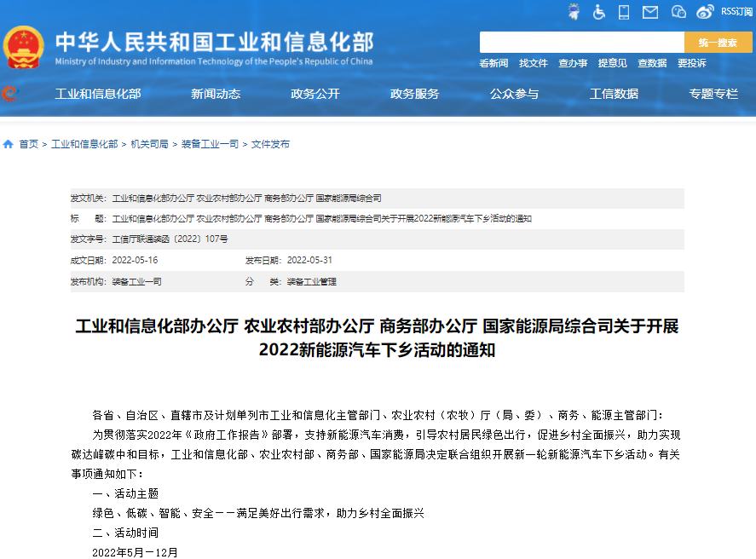
Task: Open the email icon at the top
Action: 650,12
